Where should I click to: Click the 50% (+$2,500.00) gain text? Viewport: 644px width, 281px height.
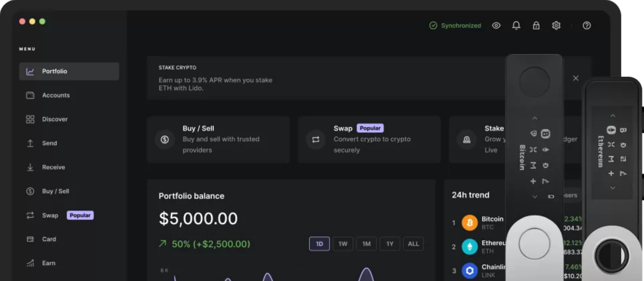pos(211,244)
